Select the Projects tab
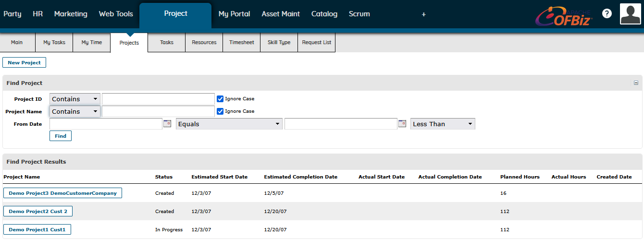This screenshot has width=644, height=250. pyautogui.click(x=129, y=43)
